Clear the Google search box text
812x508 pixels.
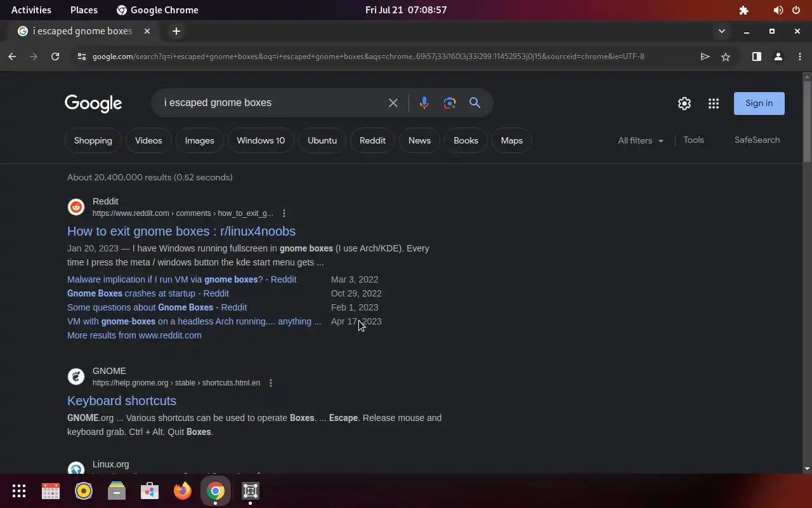click(x=393, y=103)
